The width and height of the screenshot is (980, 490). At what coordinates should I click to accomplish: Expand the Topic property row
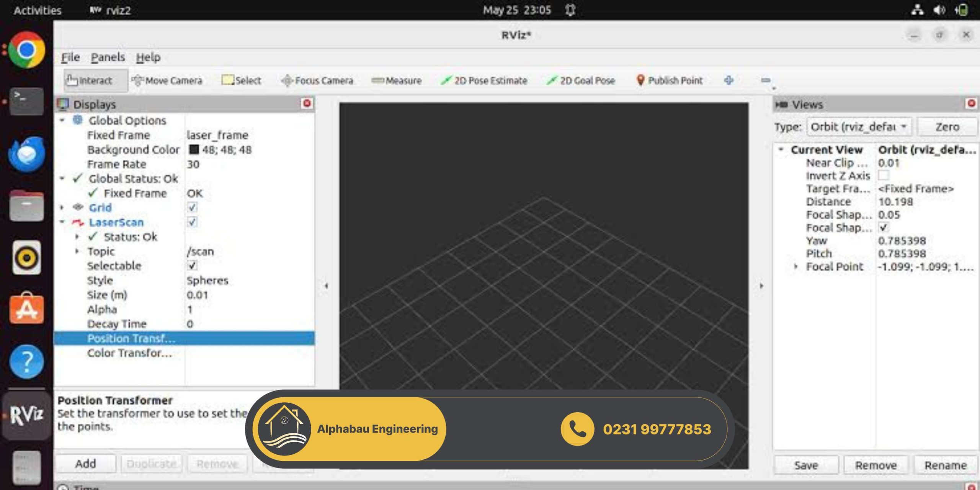pyautogui.click(x=77, y=251)
